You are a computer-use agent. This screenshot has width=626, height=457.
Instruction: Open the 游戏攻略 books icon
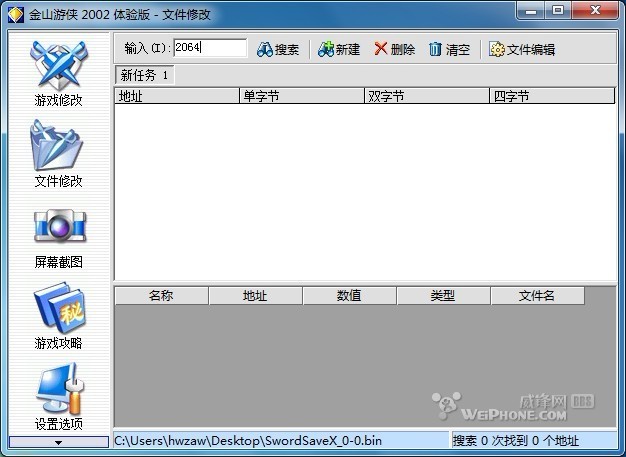tap(59, 307)
